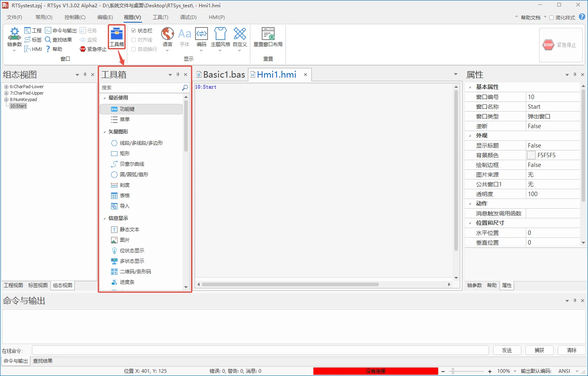Expand the 6:CharPad-Lower tree node

coord(6,87)
